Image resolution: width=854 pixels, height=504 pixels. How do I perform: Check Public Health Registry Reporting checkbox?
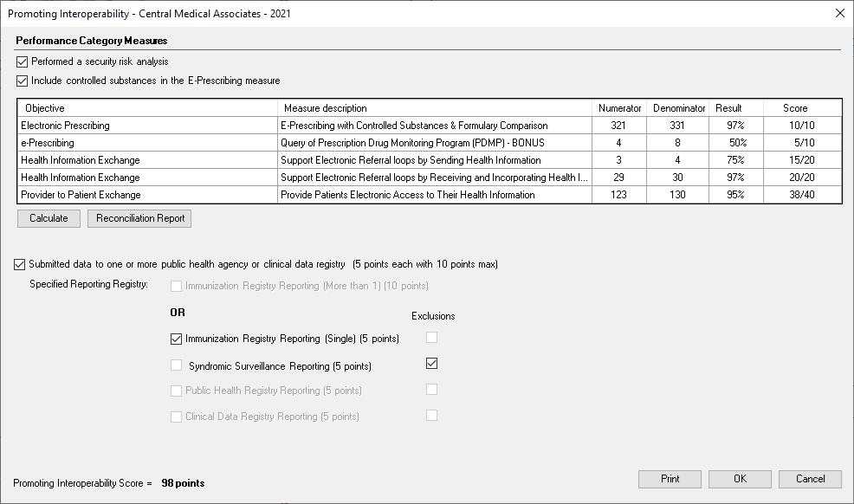[x=176, y=391]
